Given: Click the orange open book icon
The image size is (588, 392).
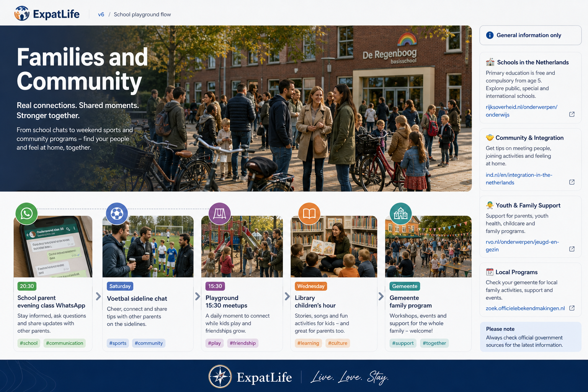Looking at the screenshot, I should pos(309,213).
